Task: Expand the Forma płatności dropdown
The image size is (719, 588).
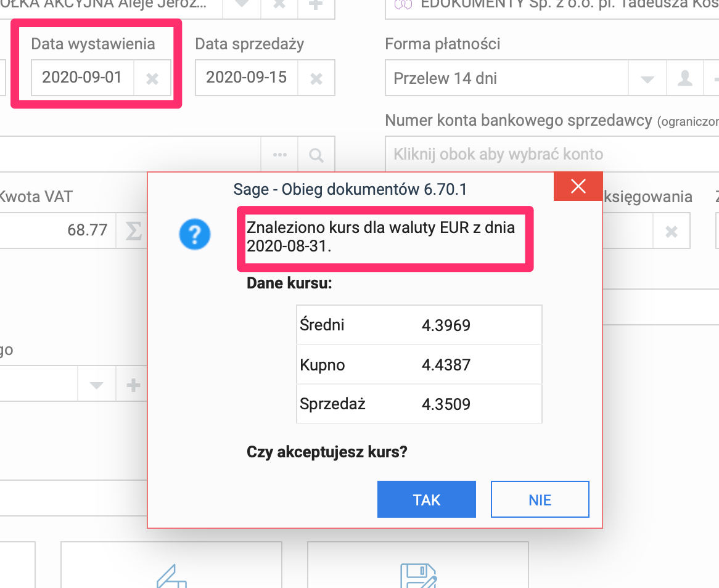Action: 647,78
